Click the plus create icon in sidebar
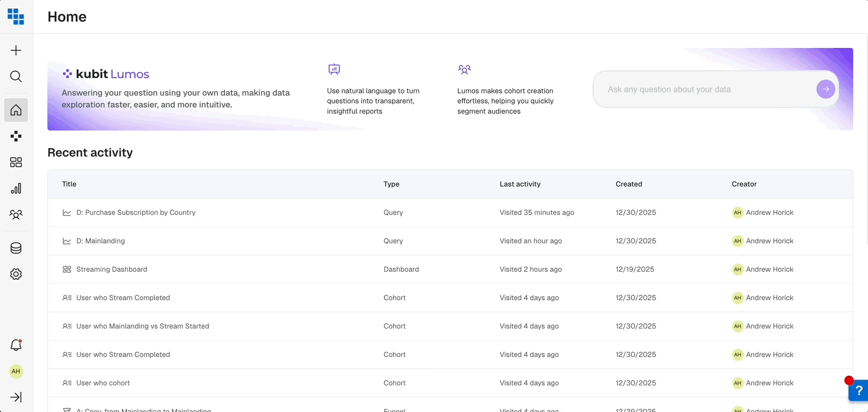The width and height of the screenshot is (868, 412). click(x=16, y=50)
